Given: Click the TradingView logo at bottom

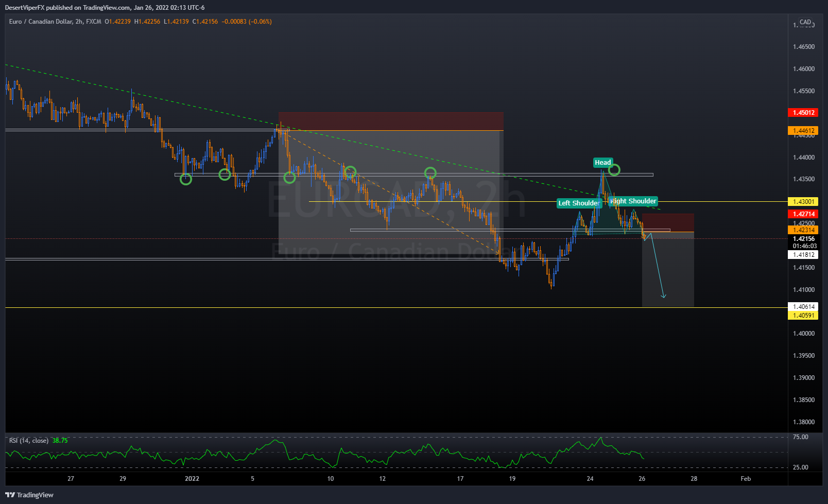Looking at the screenshot, I should tap(29, 495).
